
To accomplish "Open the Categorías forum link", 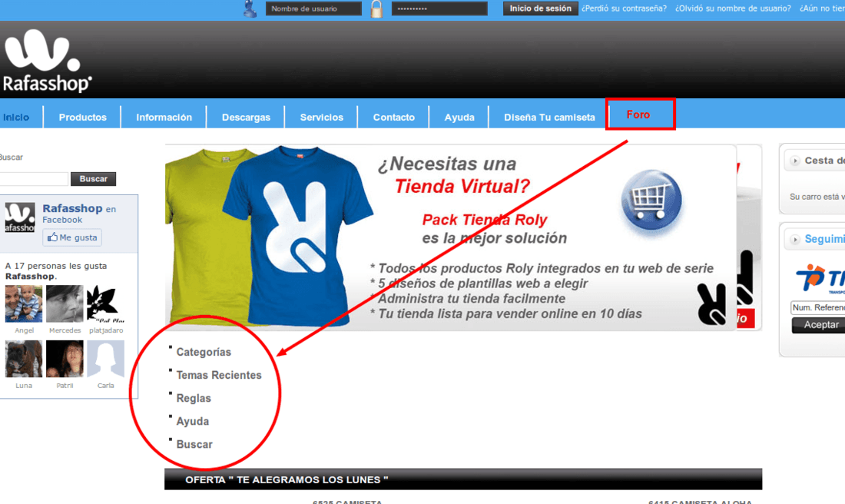I will pyautogui.click(x=204, y=352).
